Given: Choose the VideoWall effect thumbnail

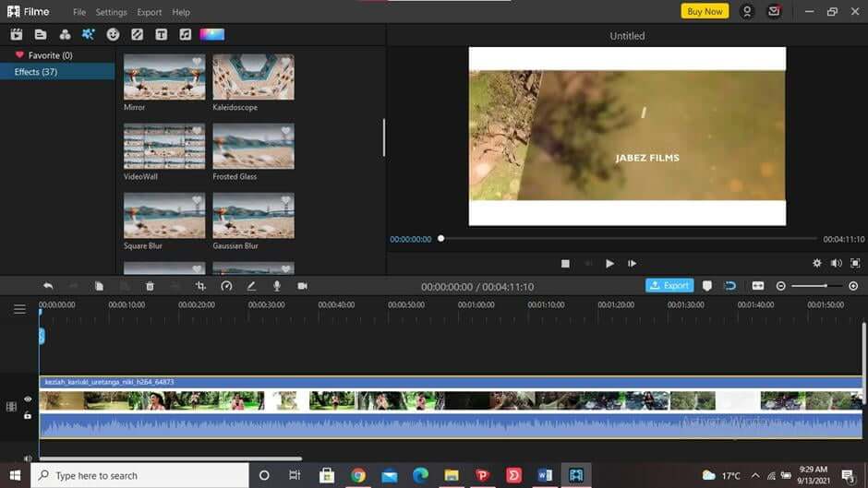Looking at the screenshot, I should coord(164,146).
